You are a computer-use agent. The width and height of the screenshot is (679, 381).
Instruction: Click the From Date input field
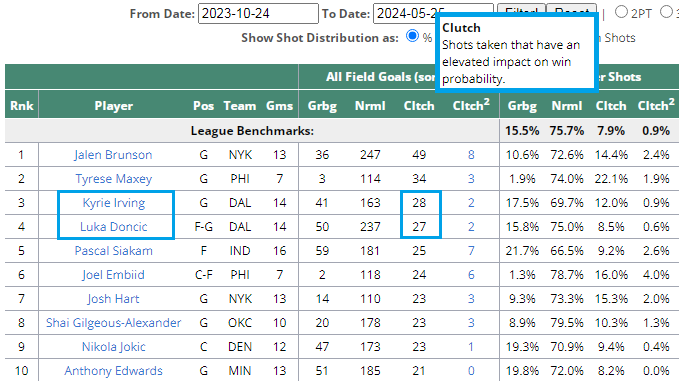tap(258, 14)
